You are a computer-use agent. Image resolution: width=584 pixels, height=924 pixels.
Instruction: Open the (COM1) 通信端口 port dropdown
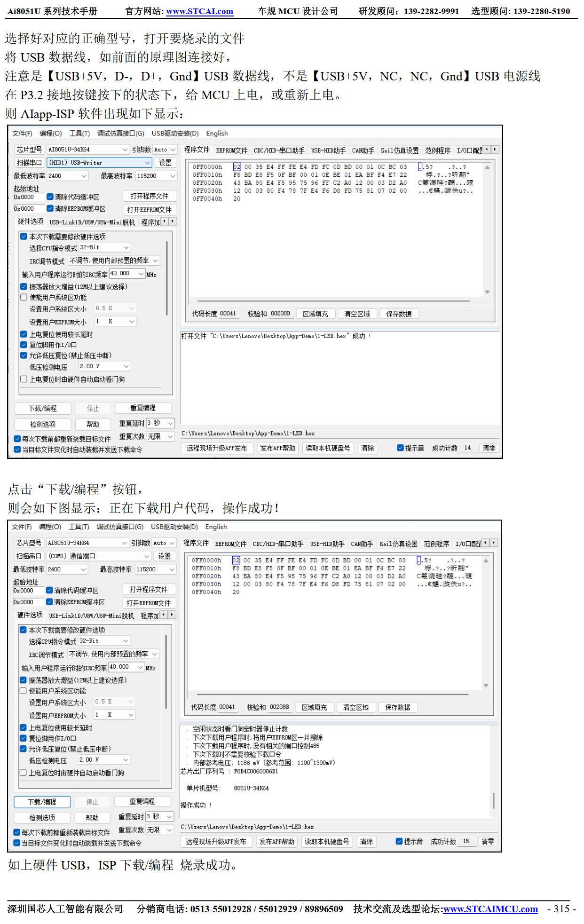(99, 556)
